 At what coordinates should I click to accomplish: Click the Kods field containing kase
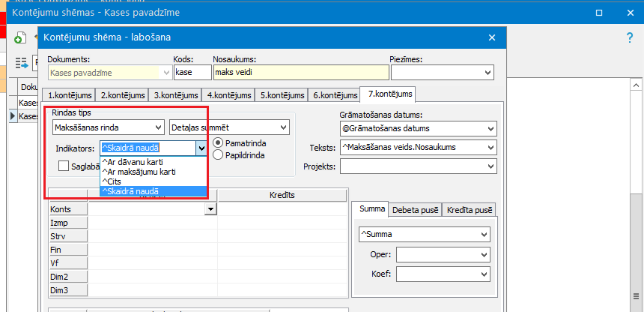coord(192,73)
